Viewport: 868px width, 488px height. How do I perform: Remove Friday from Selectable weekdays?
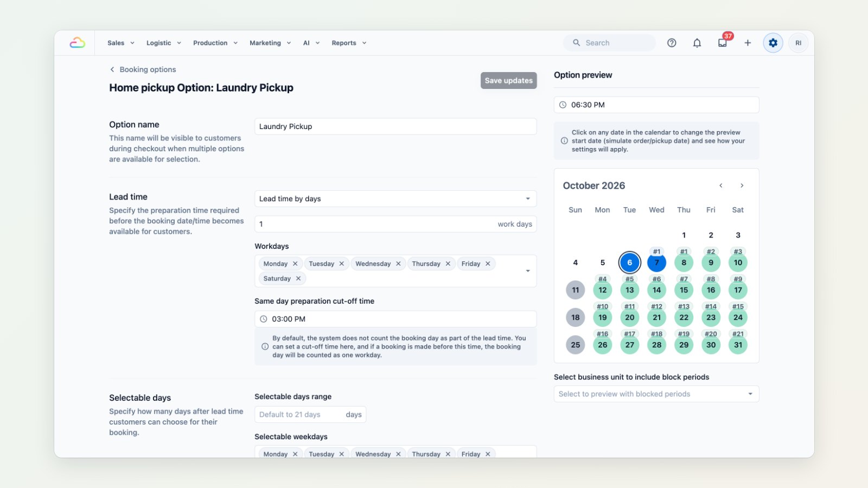(x=488, y=454)
